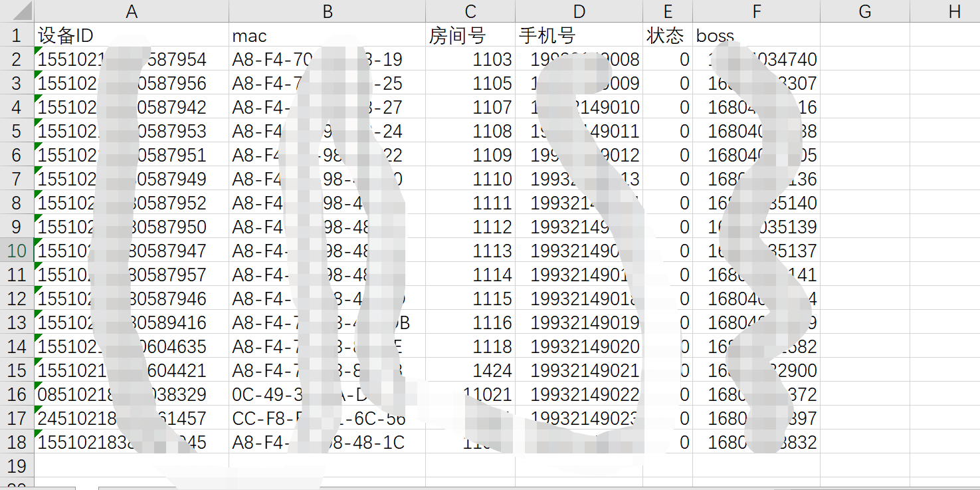
Task: Click the boss header cell
Action: click(756, 35)
